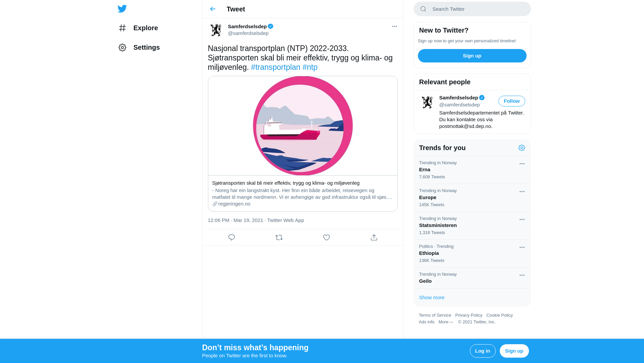The width and height of the screenshot is (644, 363).
Task: Open the Trends settings gear icon
Action: 522,148
